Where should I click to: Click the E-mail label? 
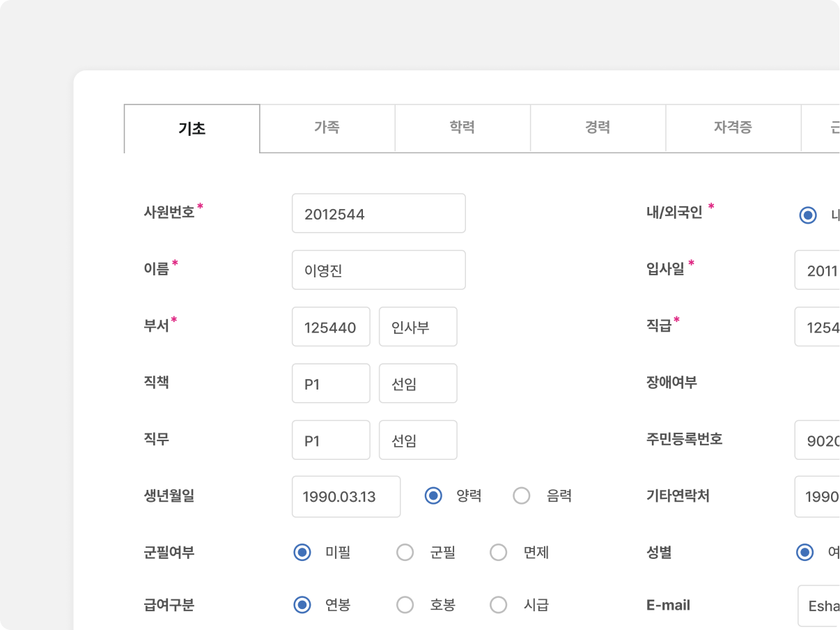click(668, 605)
